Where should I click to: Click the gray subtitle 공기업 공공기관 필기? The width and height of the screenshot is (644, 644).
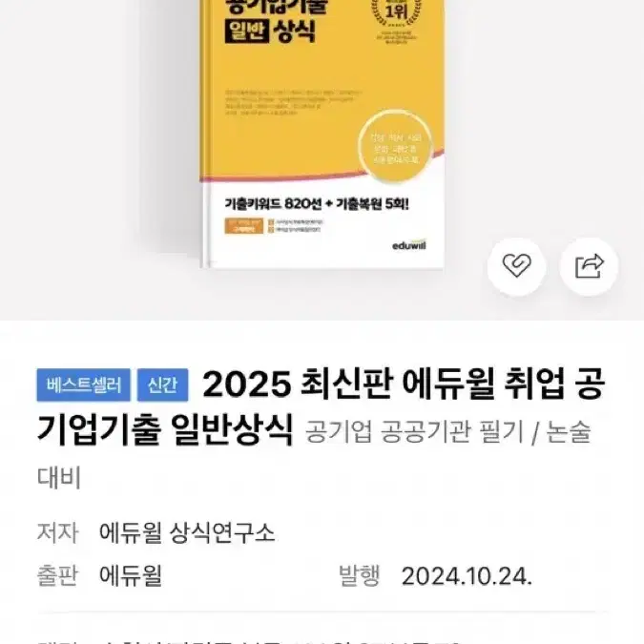(x=414, y=432)
